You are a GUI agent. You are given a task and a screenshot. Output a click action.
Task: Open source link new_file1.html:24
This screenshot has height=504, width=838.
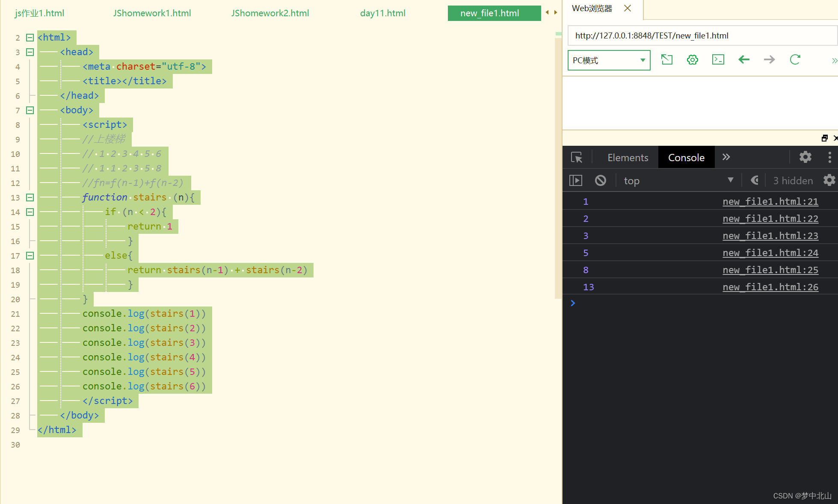(x=770, y=253)
